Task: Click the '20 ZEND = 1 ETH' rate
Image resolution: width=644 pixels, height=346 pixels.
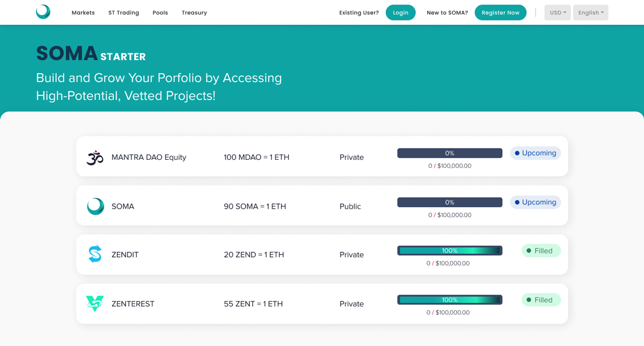Action: tap(254, 255)
